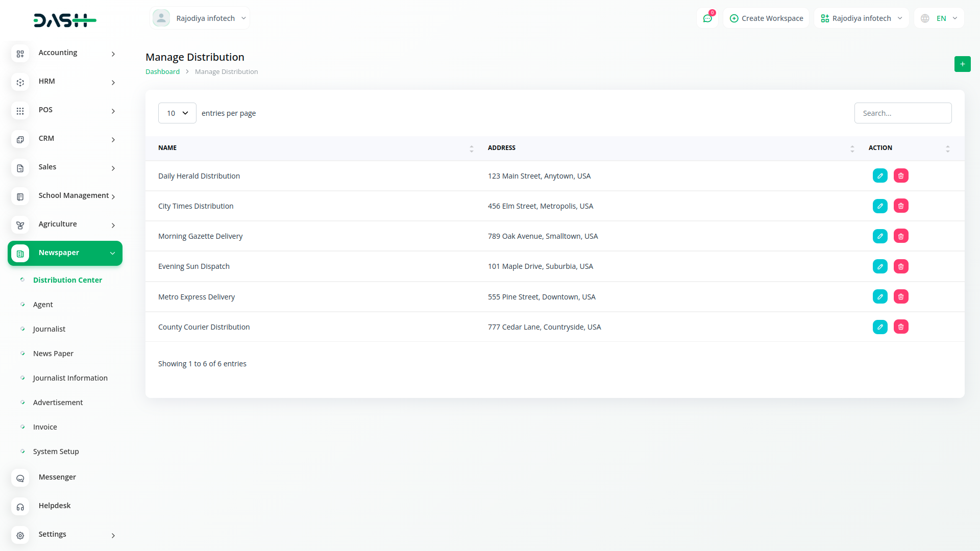Click the Create Workspace button
This screenshot has height=551, width=980.
pyautogui.click(x=766, y=18)
